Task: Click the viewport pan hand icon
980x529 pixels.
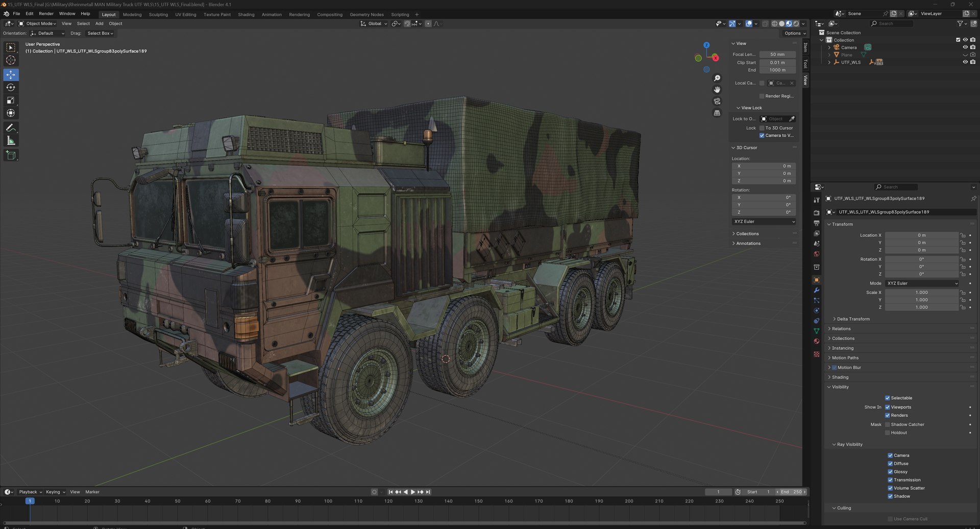Action: click(x=717, y=89)
